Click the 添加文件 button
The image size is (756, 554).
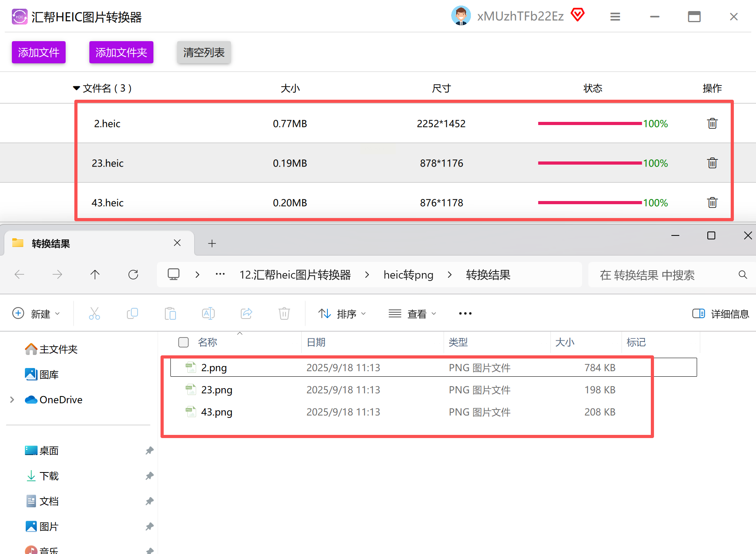[39, 52]
